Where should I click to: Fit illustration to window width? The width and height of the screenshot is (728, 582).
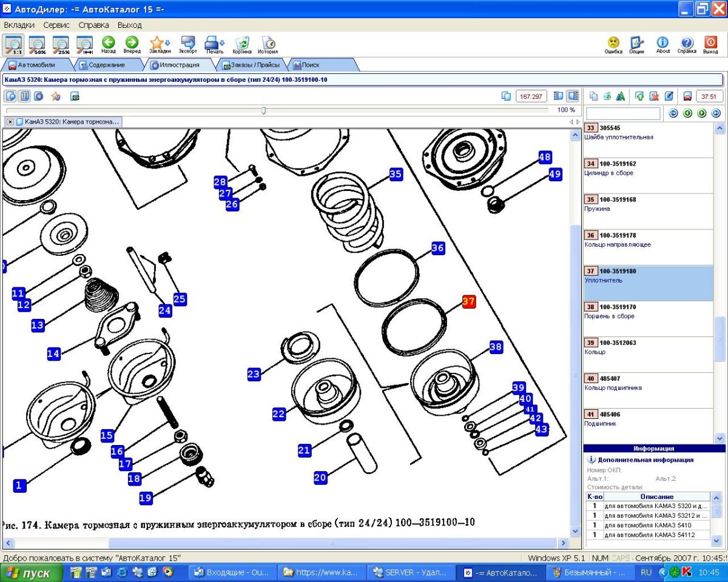click(x=84, y=44)
